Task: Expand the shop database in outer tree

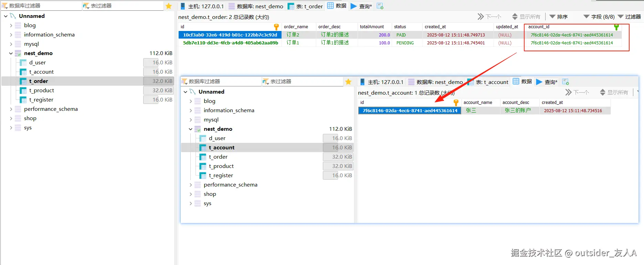Action: [11, 118]
